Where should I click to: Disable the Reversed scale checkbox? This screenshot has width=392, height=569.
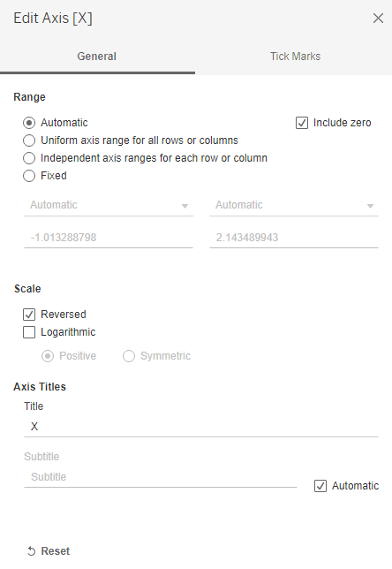tap(29, 315)
